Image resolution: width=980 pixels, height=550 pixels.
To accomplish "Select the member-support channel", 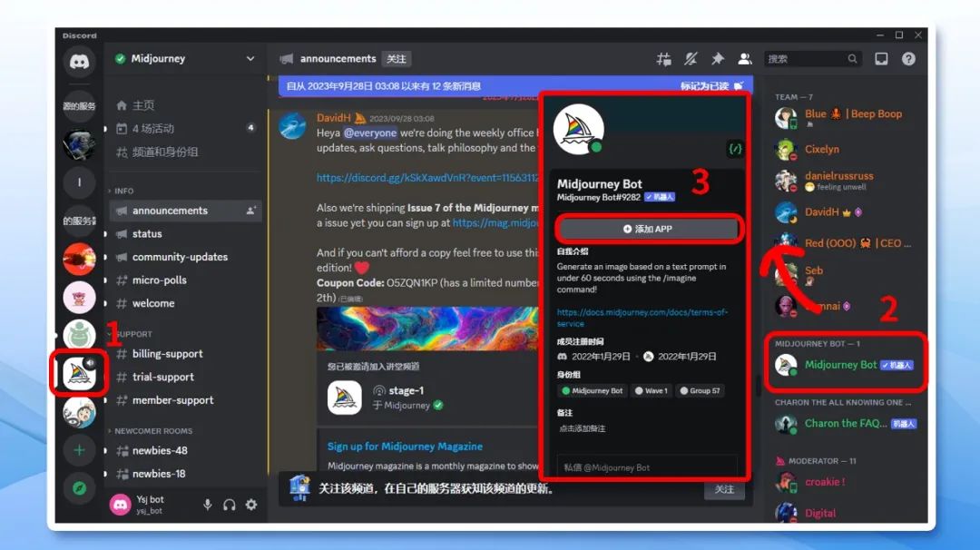I will (x=186, y=400).
